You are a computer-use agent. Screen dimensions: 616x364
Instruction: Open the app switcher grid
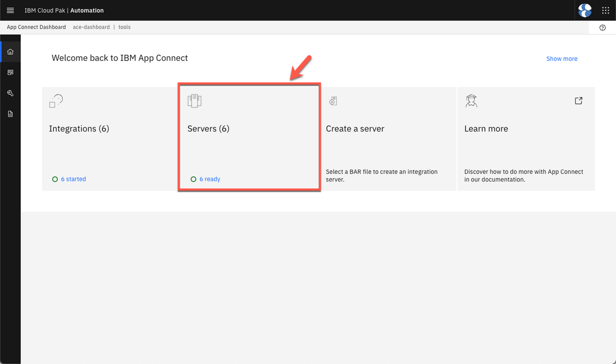point(605,10)
